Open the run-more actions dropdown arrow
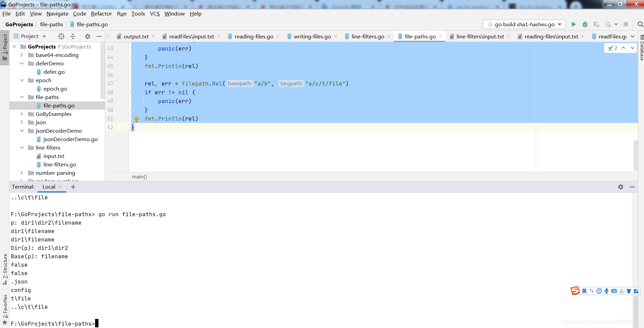The image size is (644, 328). tap(616, 24)
